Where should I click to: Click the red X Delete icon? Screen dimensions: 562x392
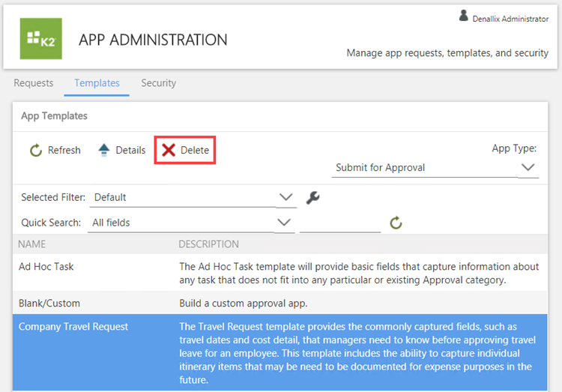[x=169, y=151]
